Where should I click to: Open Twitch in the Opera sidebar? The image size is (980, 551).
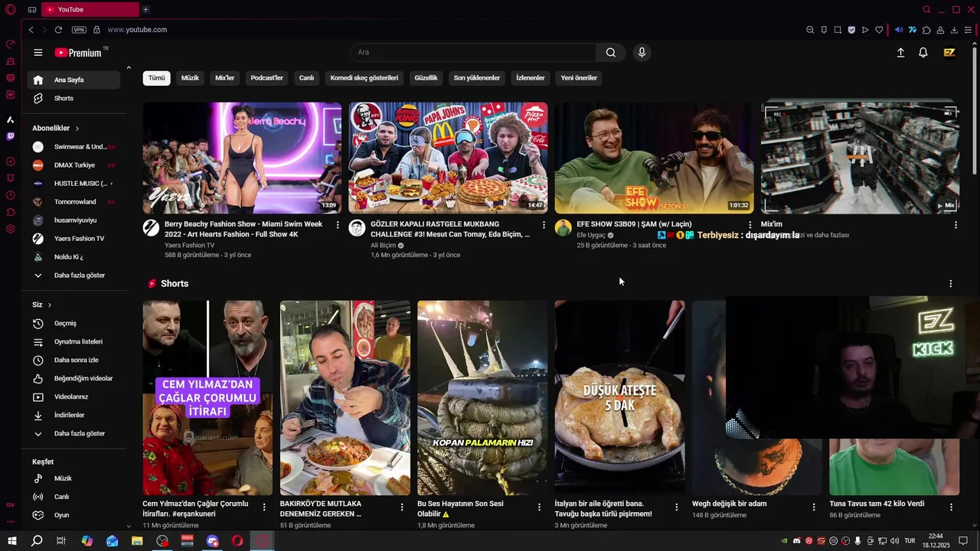[x=11, y=136]
